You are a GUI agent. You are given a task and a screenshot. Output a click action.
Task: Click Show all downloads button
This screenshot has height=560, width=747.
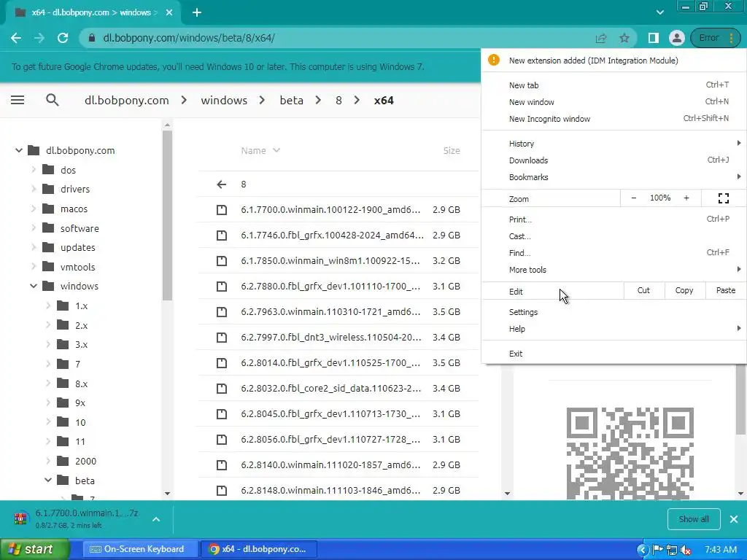694,519
